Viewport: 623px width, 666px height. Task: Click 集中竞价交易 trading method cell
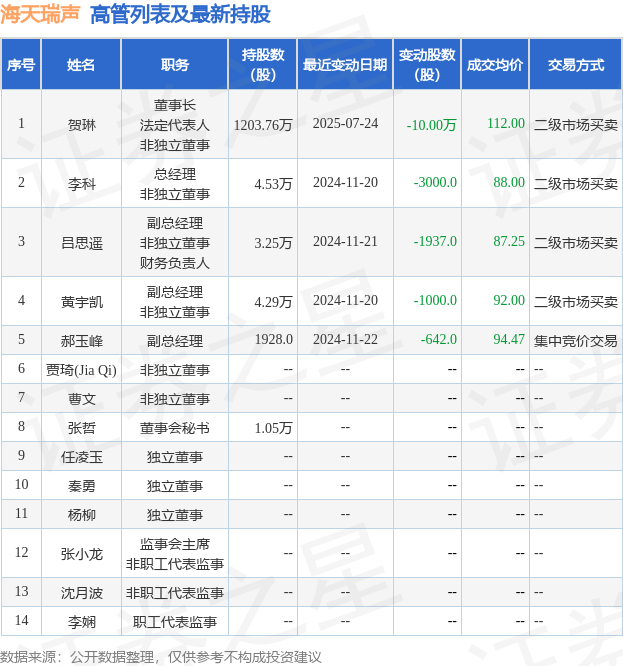tap(575, 341)
